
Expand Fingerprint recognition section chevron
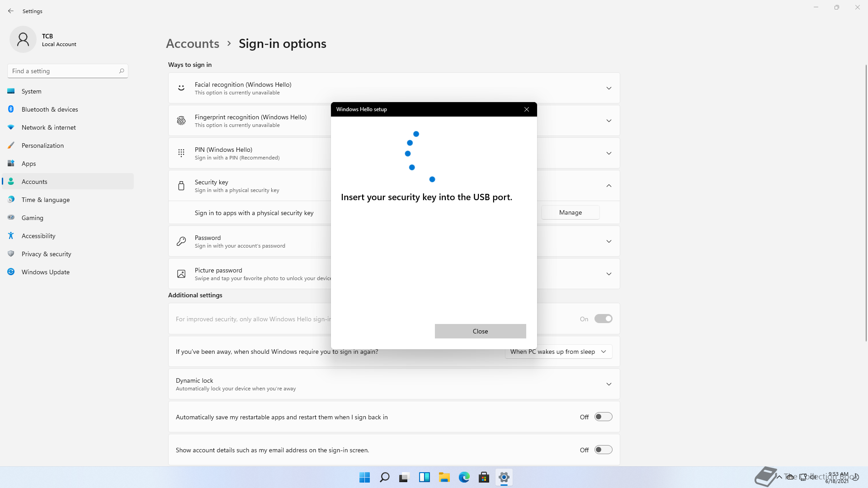609,121
